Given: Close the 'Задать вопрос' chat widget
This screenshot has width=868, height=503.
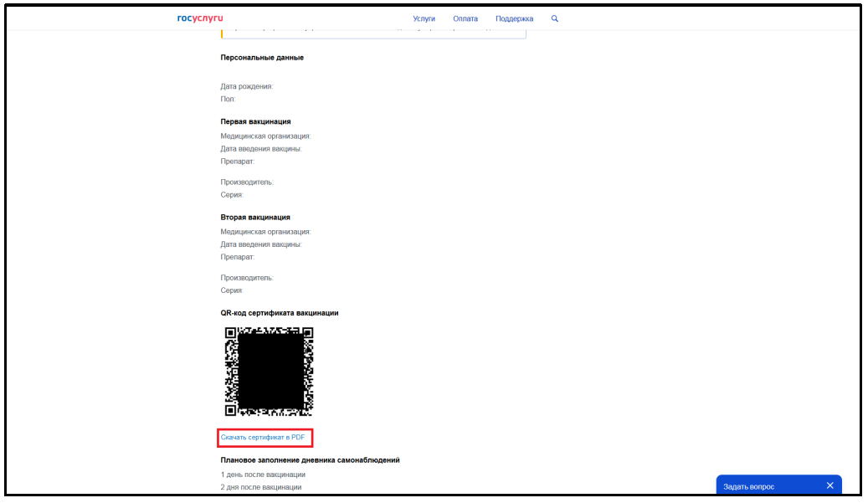Looking at the screenshot, I should pos(829,485).
